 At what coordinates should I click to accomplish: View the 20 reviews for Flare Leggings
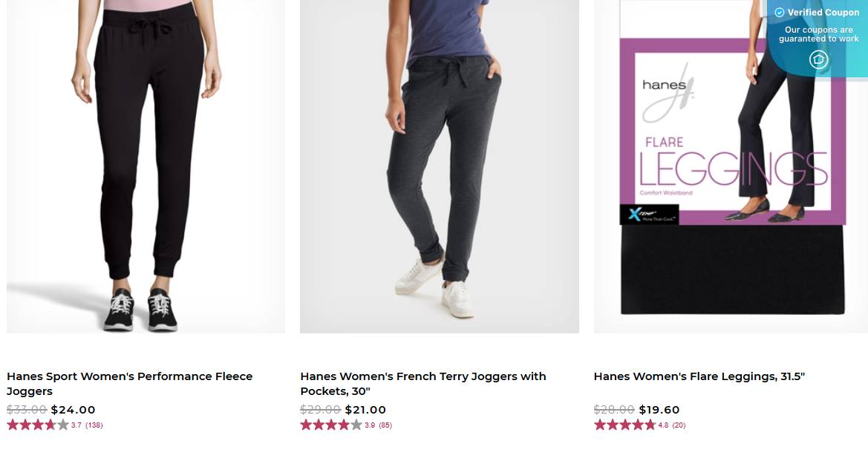pyautogui.click(x=678, y=425)
